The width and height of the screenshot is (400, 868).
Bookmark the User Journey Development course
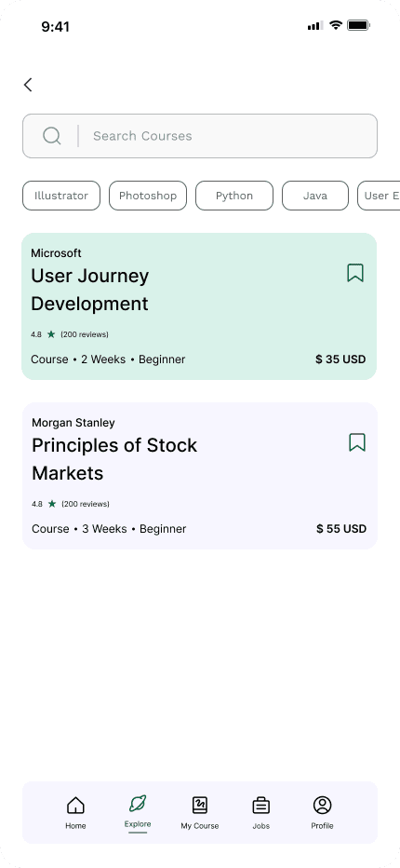[x=355, y=273]
